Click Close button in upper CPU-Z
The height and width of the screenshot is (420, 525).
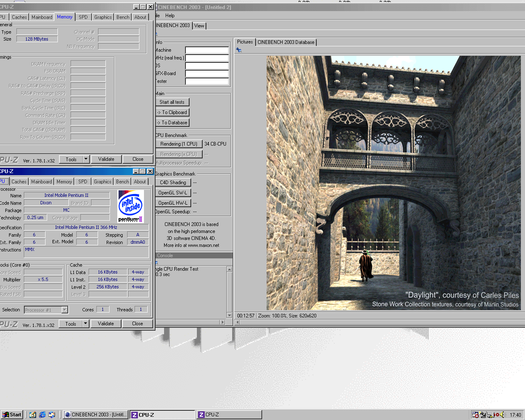pos(138,159)
